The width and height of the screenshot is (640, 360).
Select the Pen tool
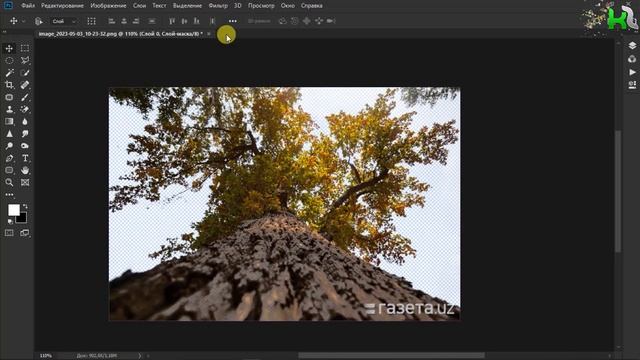9,158
